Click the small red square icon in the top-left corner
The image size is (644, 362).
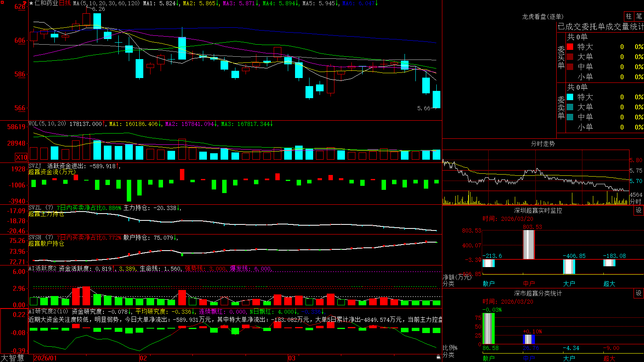click(25, 3)
